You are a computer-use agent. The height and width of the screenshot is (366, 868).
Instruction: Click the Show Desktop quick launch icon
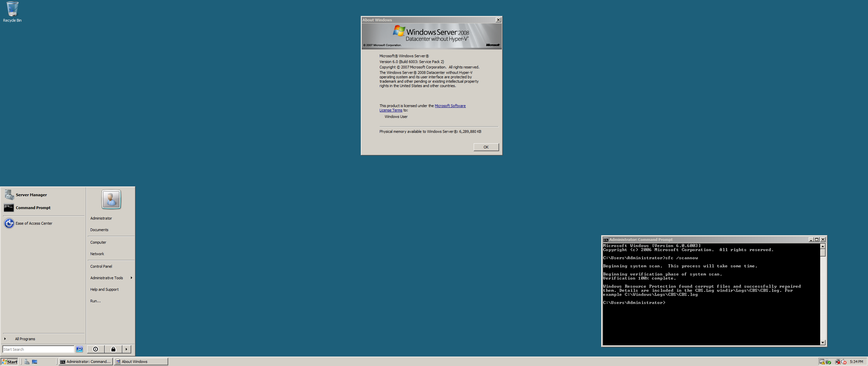coord(35,362)
